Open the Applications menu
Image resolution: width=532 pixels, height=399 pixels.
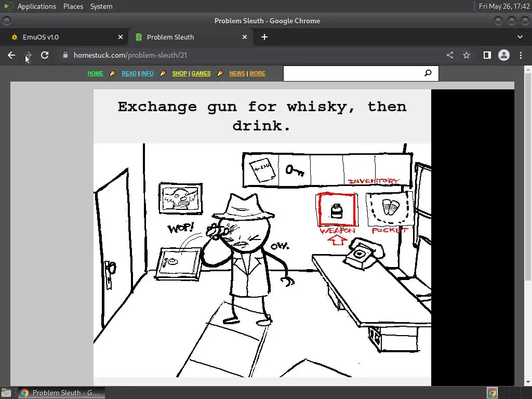pyautogui.click(x=37, y=6)
